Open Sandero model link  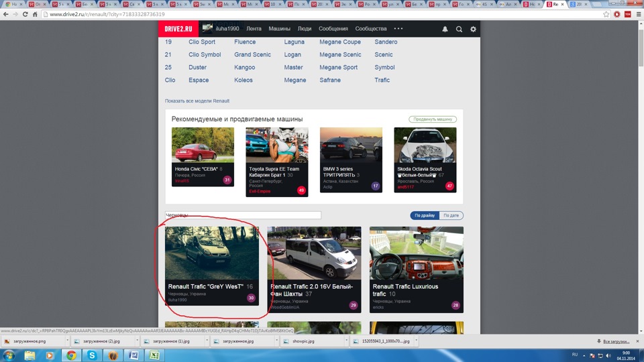click(386, 42)
